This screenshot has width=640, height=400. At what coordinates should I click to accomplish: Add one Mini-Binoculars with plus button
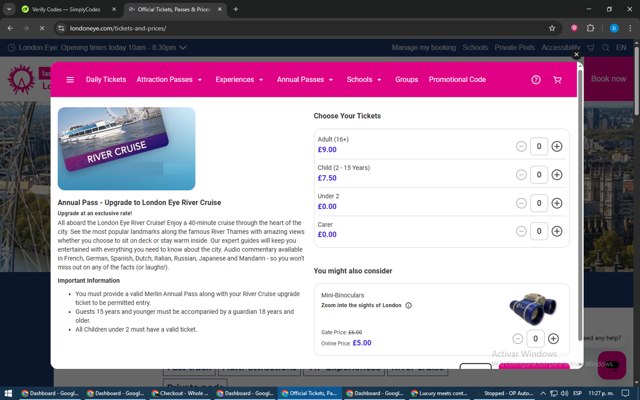point(553,338)
